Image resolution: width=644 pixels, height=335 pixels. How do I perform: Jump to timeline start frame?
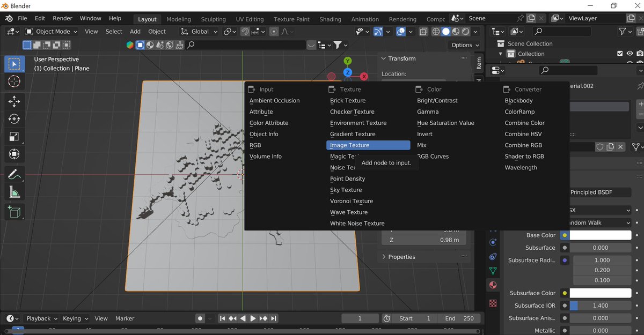tap(222, 318)
